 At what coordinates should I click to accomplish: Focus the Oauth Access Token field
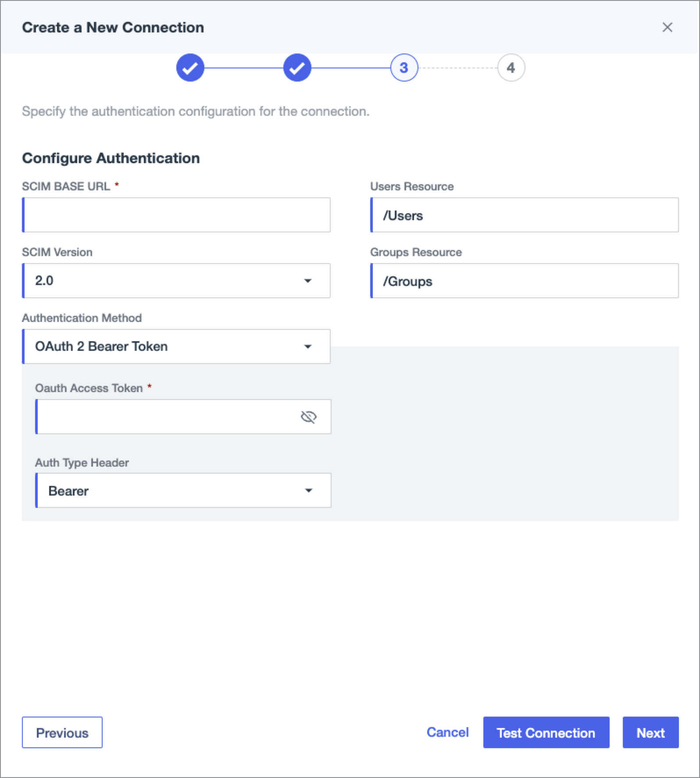(x=167, y=417)
